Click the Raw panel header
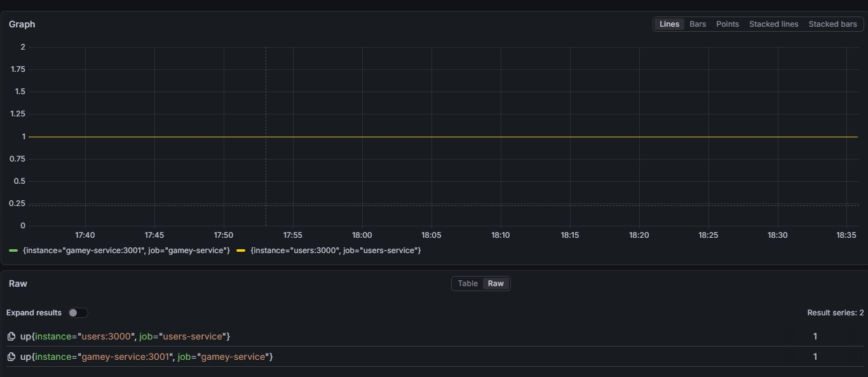Screen dimensions: 868x377 18,284
